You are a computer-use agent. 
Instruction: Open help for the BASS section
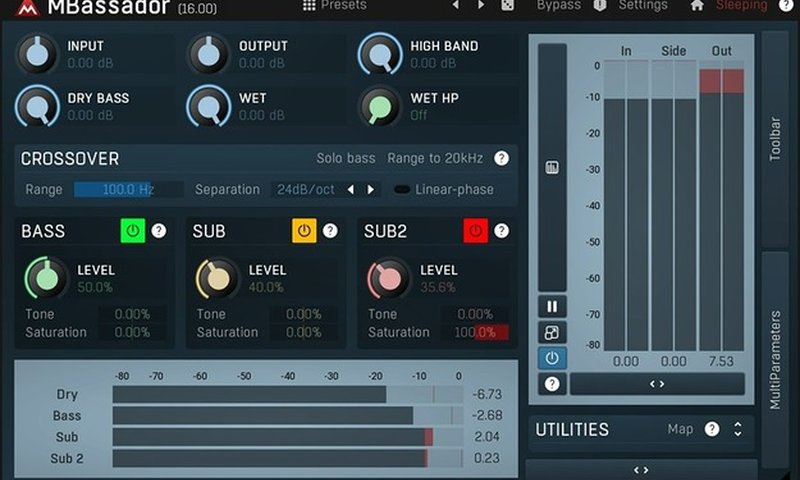pyautogui.click(x=158, y=231)
